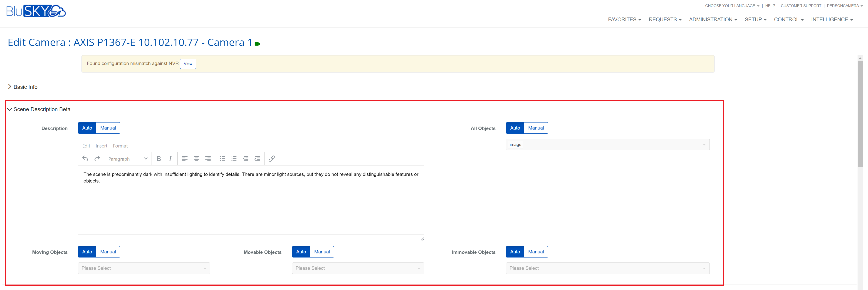The image size is (868, 290).
Task: Set Movable Objects to Manual
Action: coord(322,252)
